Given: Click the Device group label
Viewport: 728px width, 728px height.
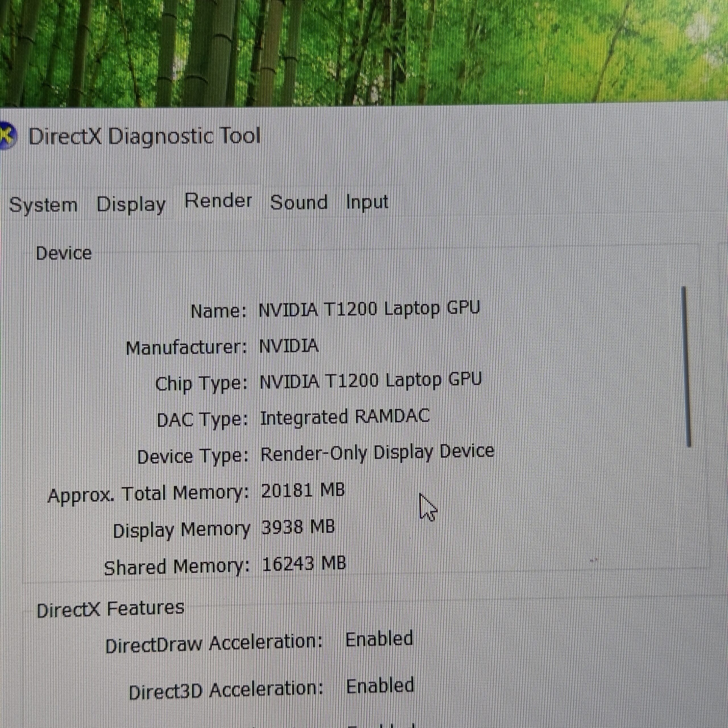Looking at the screenshot, I should tap(64, 253).
